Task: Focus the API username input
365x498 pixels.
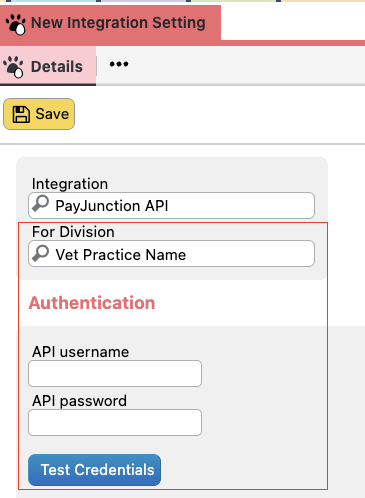Action: pos(115,373)
